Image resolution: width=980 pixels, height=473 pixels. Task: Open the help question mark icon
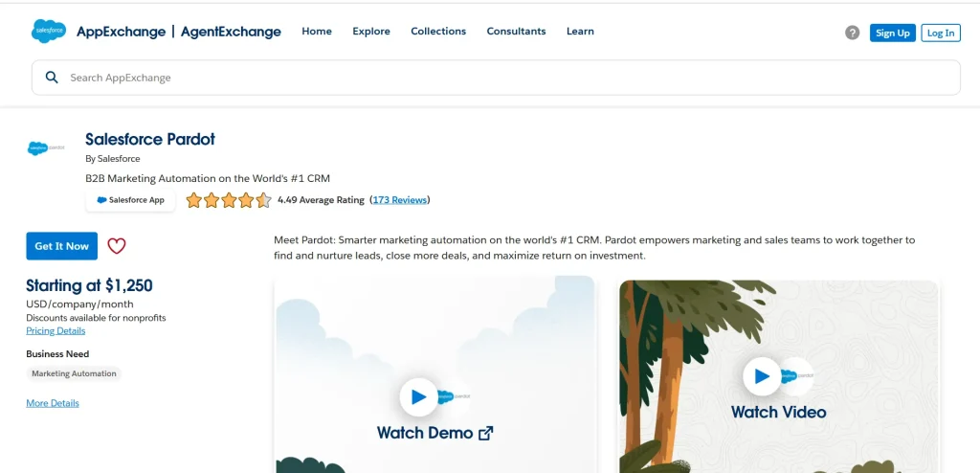pyautogui.click(x=852, y=33)
